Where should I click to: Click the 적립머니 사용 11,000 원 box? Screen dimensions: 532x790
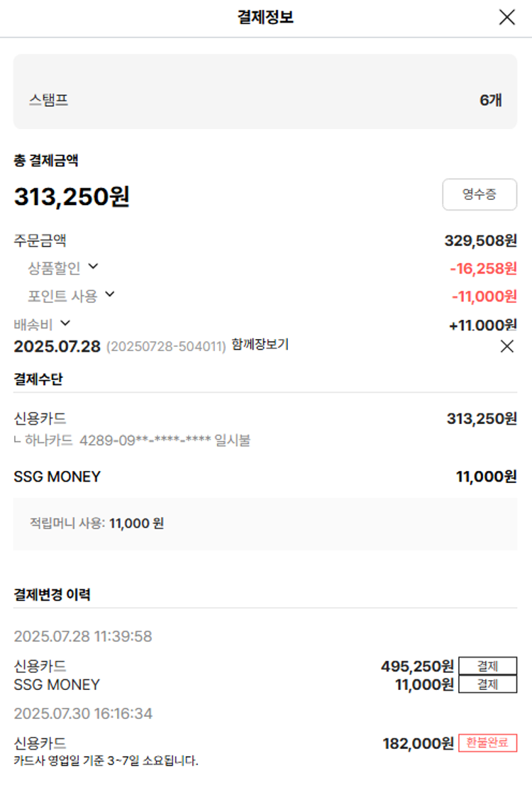click(265, 524)
